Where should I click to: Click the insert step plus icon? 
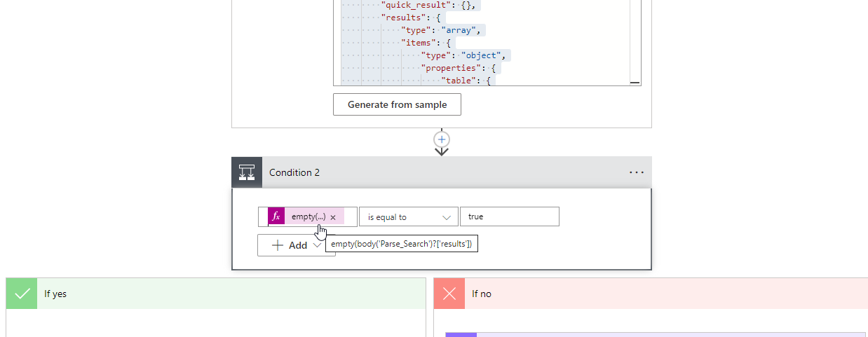pos(442,139)
